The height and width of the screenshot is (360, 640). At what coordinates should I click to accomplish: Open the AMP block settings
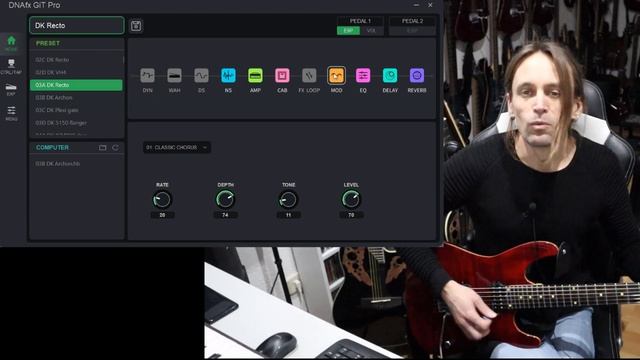pyautogui.click(x=255, y=76)
